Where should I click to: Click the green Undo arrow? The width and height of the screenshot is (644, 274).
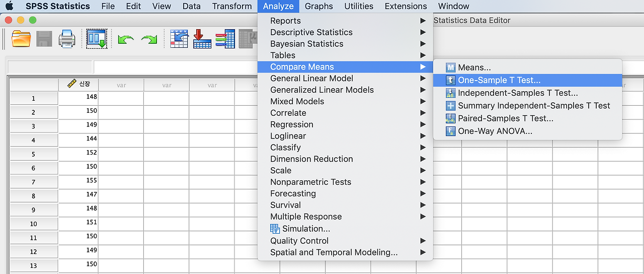125,39
